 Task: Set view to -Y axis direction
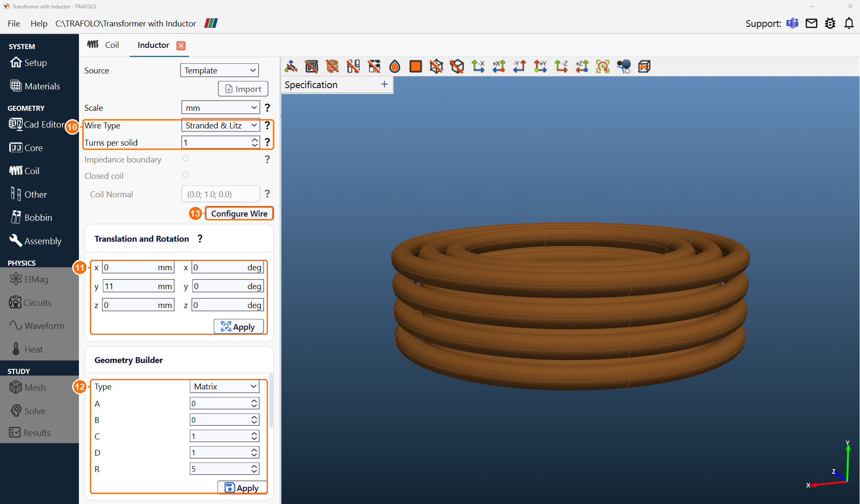(519, 66)
